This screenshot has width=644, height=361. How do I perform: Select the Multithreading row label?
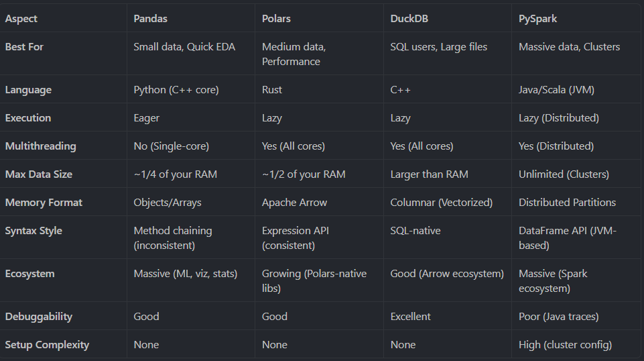coord(40,146)
